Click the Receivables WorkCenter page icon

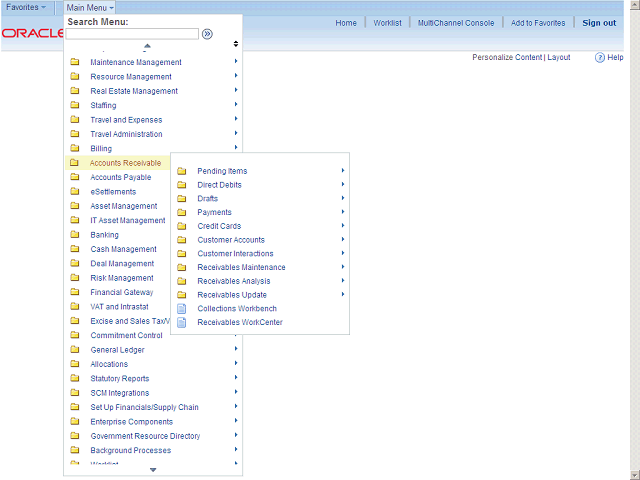pos(181,323)
